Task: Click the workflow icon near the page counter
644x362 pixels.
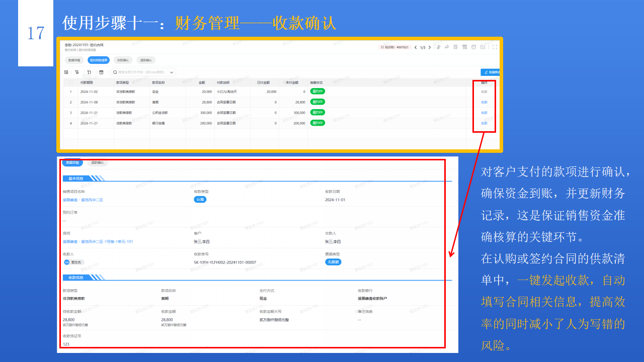Action: point(438,46)
